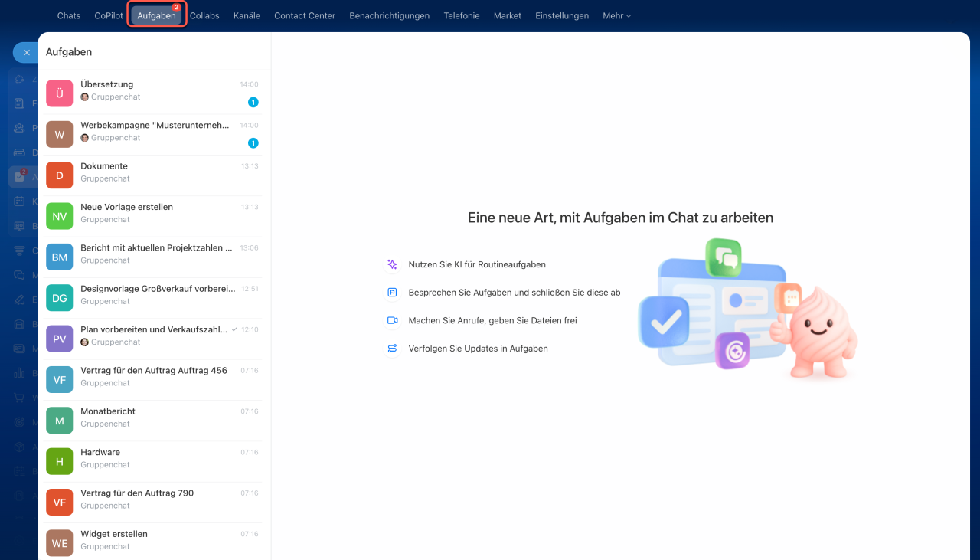Screen dimensions: 980x560
Task: Select Vertrag für den Auftrag 790 chat
Action: [153, 499]
